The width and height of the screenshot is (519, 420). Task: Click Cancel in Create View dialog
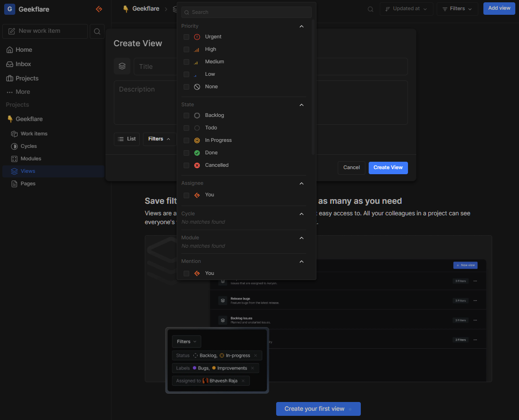(x=351, y=168)
